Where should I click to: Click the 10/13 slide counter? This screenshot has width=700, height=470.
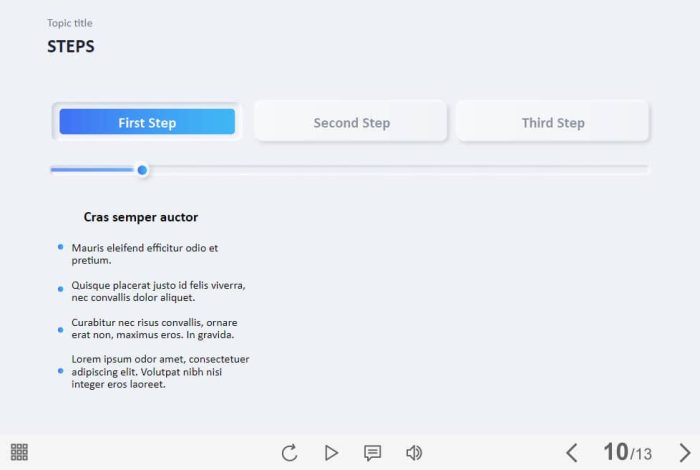click(628, 452)
